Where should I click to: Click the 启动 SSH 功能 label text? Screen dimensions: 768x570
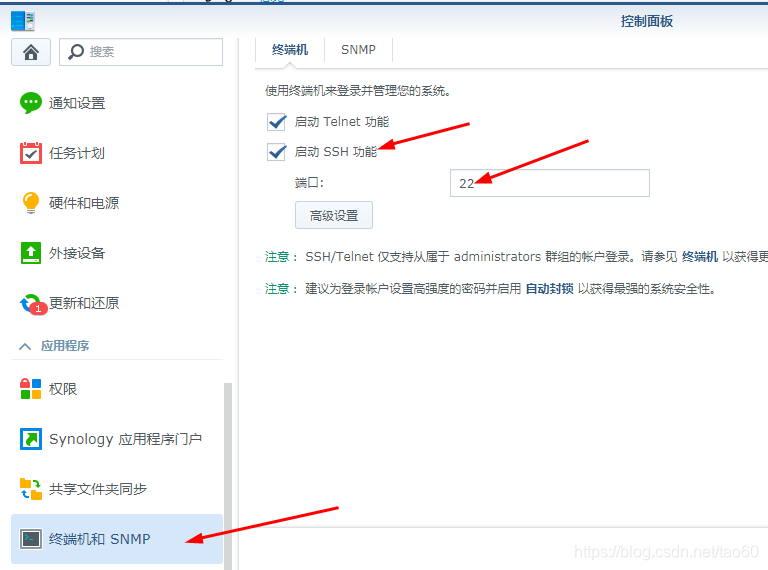(336, 152)
